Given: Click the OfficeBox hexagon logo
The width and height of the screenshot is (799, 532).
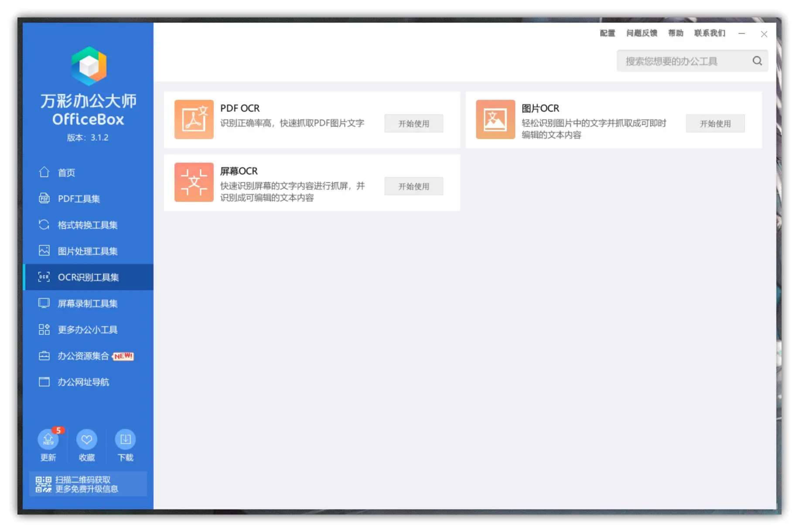Looking at the screenshot, I should (89, 66).
